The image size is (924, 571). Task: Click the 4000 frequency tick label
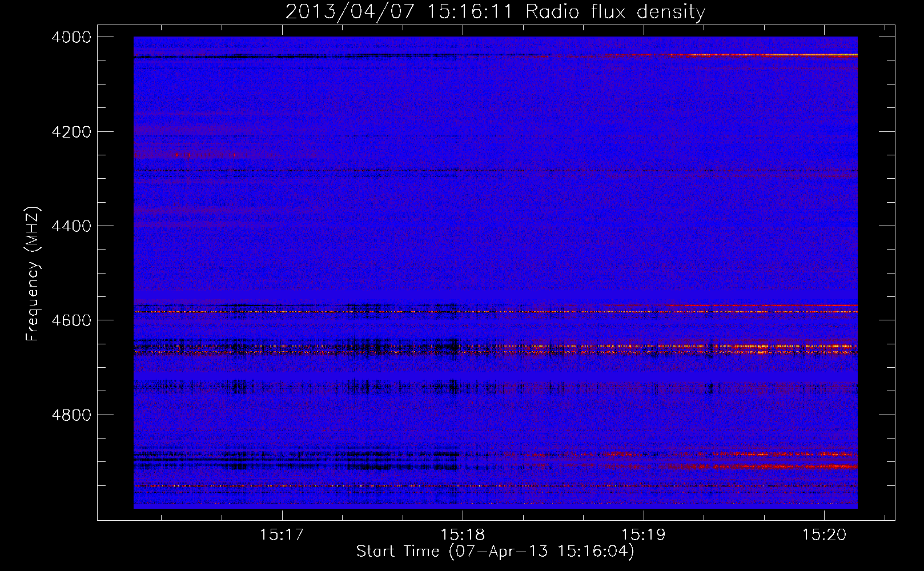71,37
